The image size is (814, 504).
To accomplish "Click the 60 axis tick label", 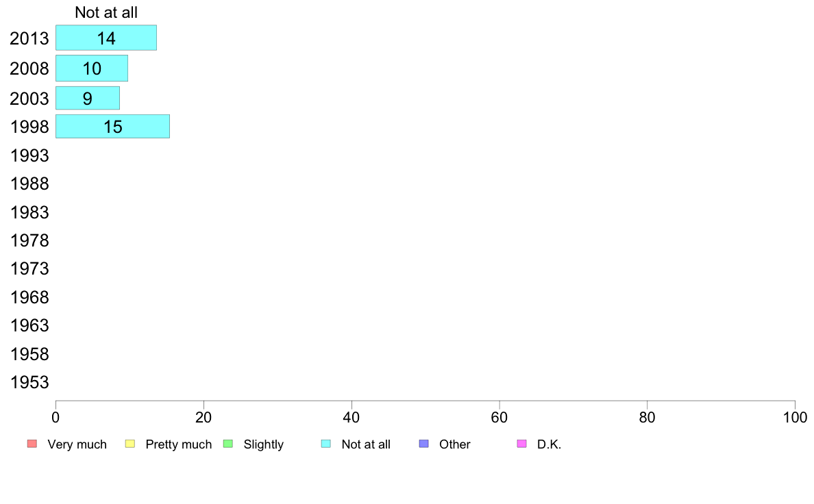I will (500, 417).
